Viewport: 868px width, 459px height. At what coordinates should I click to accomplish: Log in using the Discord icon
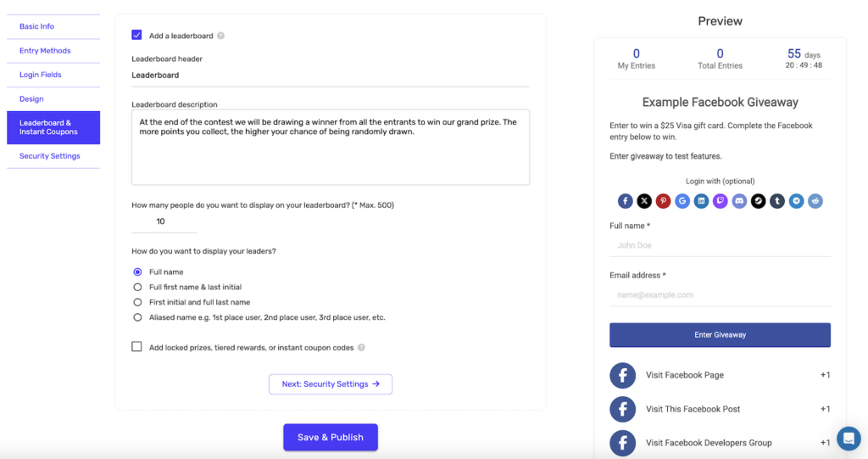click(739, 201)
